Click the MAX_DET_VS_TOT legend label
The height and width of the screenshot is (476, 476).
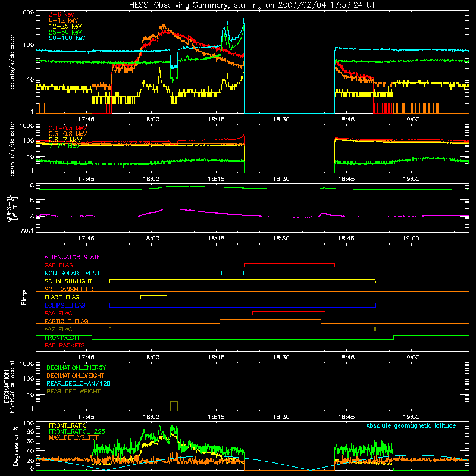pyautogui.click(x=73, y=437)
